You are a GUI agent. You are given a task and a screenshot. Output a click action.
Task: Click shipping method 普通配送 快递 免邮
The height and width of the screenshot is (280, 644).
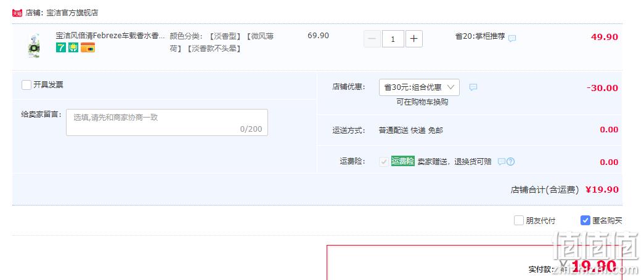coord(410,130)
